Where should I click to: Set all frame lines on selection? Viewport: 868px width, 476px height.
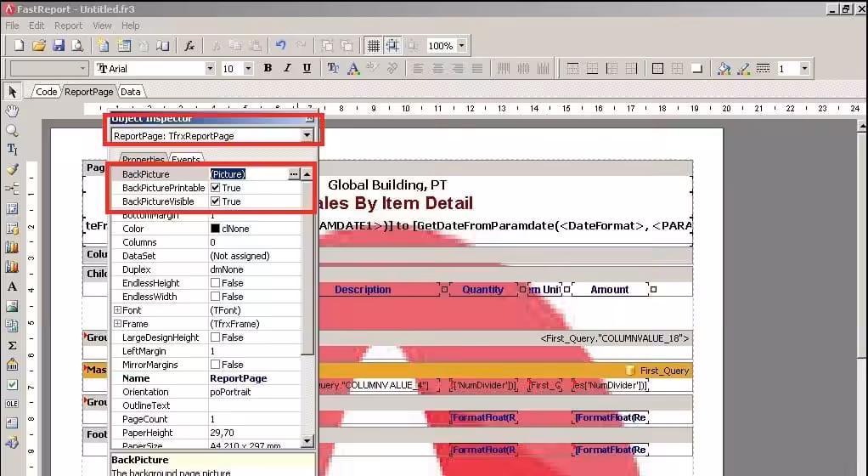coord(657,68)
